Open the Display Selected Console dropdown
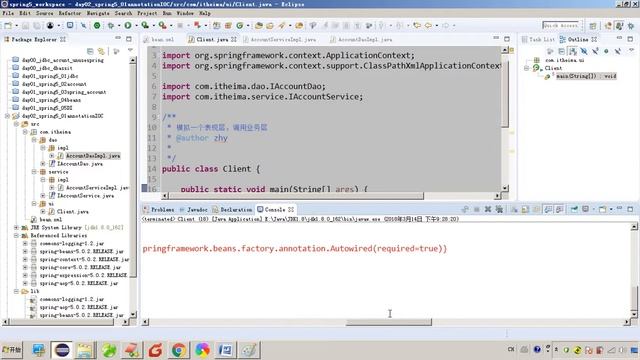 593,209
